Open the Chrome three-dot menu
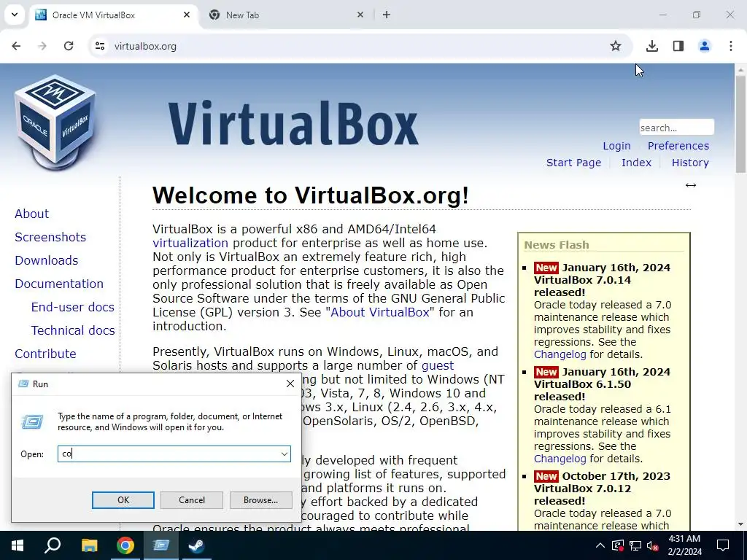 pyautogui.click(x=730, y=46)
